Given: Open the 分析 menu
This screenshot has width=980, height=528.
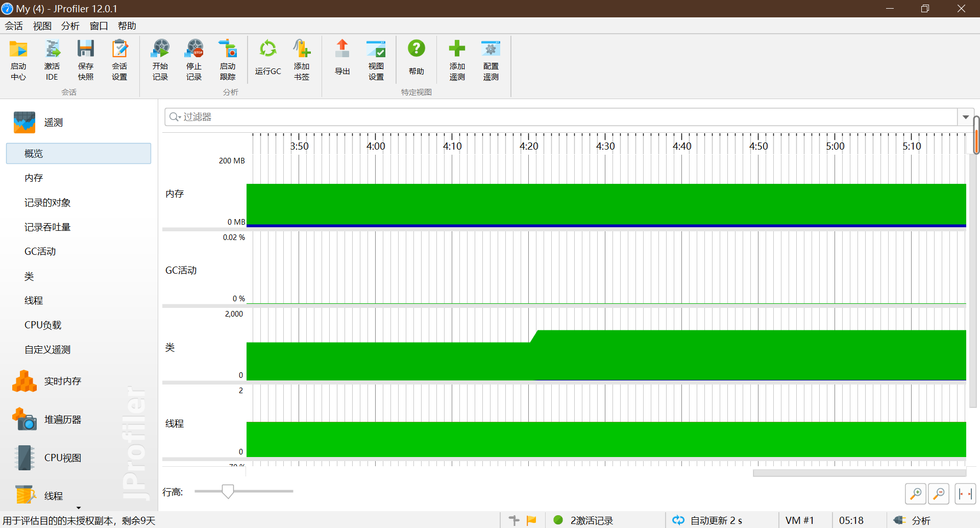Looking at the screenshot, I should 70,26.
